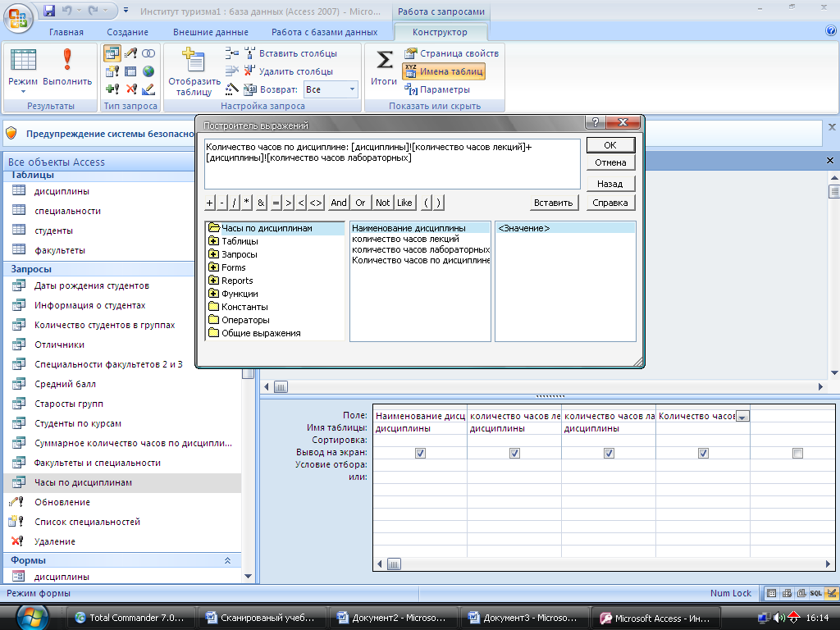Uncheck Вывод на экран for Количество часов column

[x=703, y=453]
